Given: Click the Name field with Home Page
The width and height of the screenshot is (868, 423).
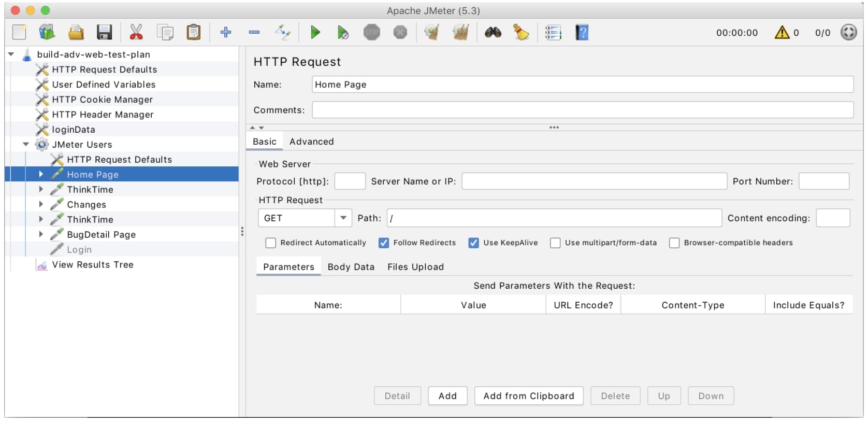Looking at the screenshot, I should pos(583,84).
